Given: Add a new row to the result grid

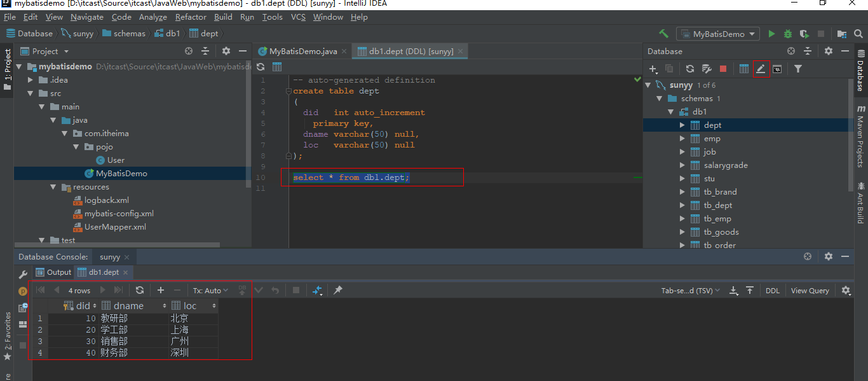Looking at the screenshot, I should click(161, 290).
